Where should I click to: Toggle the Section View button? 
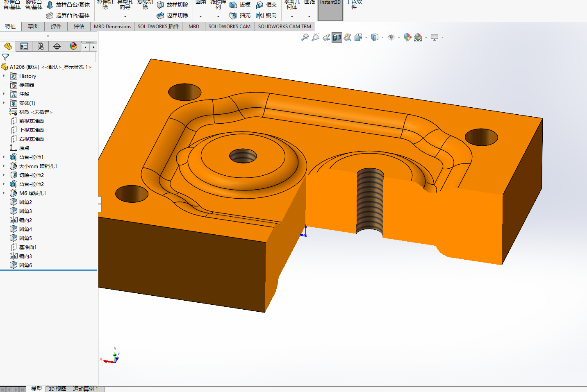coord(337,37)
